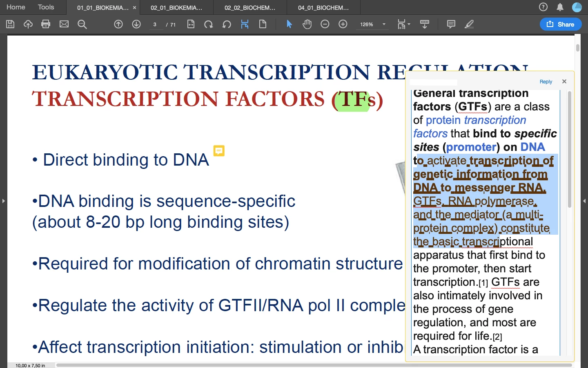The height and width of the screenshot is (368, 588).
Task: Open the Help question mark icon
Action: [543, 7]
